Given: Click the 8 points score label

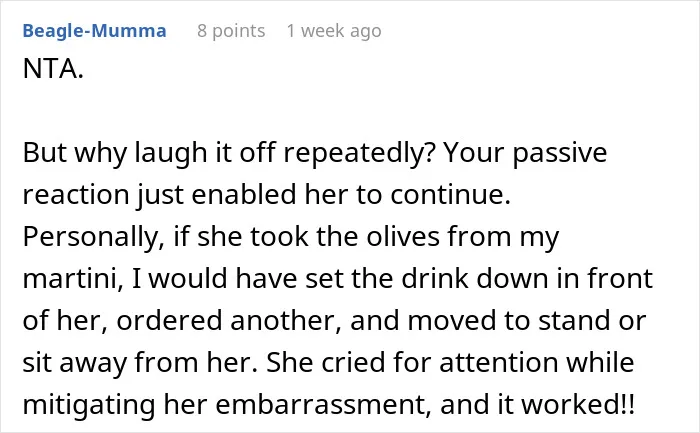Looking at the screenshot, I should 231,31.
